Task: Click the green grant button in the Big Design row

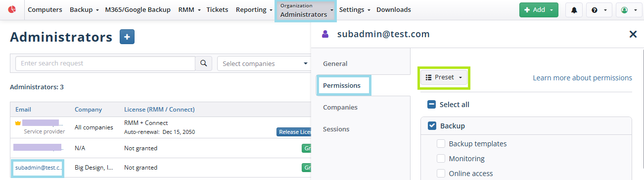Action: tap(307, 168)
